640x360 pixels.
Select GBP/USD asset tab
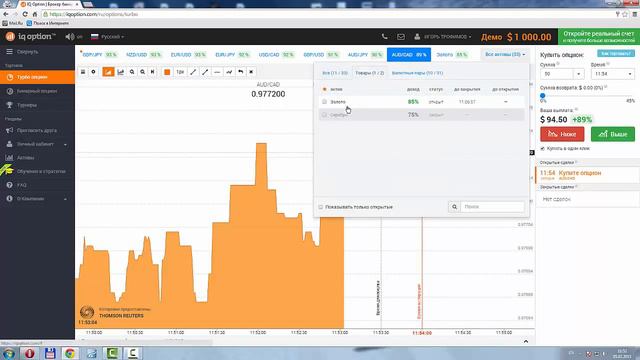point(320,55)
